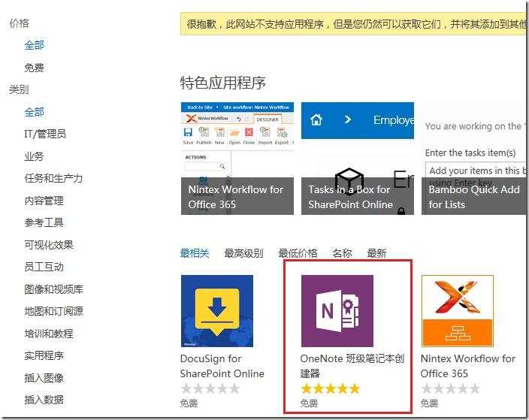
Task: Filter category by 业务
Action: (x=34, y=156)
